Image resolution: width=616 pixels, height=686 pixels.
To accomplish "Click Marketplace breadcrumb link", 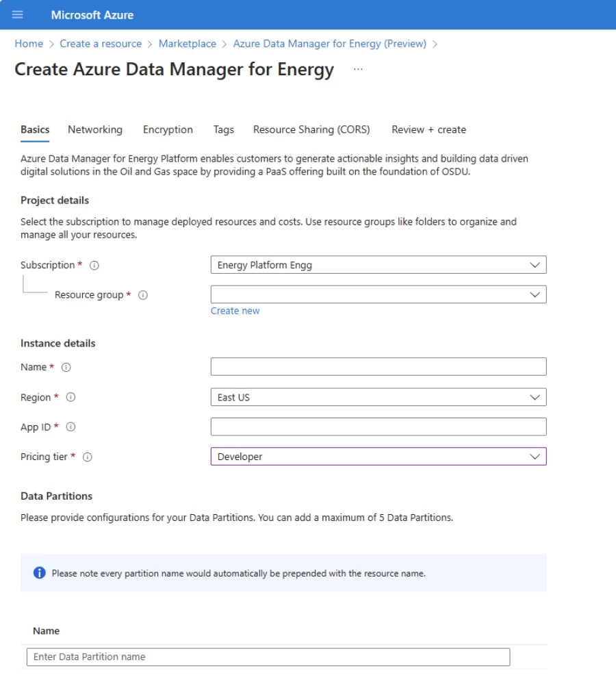I will (188, 44).
